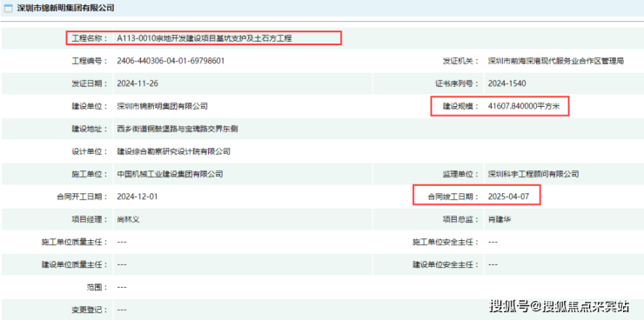Click the 监理单位 label
This screenshot has width=644, height=320.
point(460,174)
